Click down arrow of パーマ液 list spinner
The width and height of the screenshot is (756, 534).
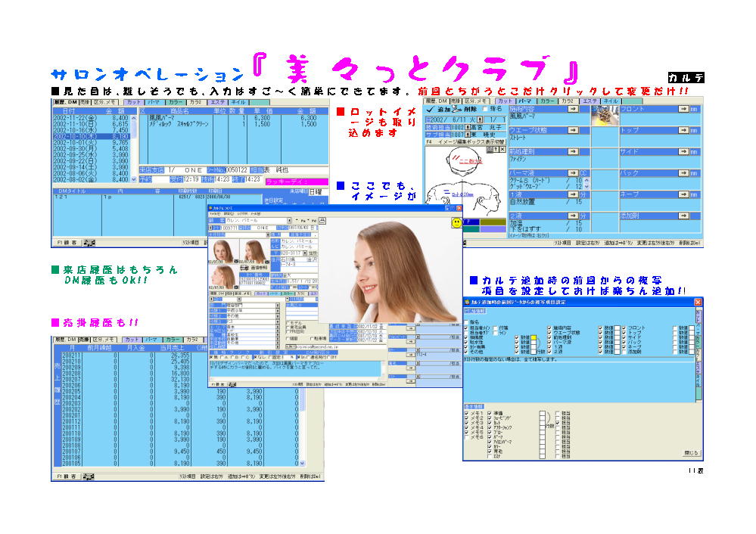pos(586,187)
